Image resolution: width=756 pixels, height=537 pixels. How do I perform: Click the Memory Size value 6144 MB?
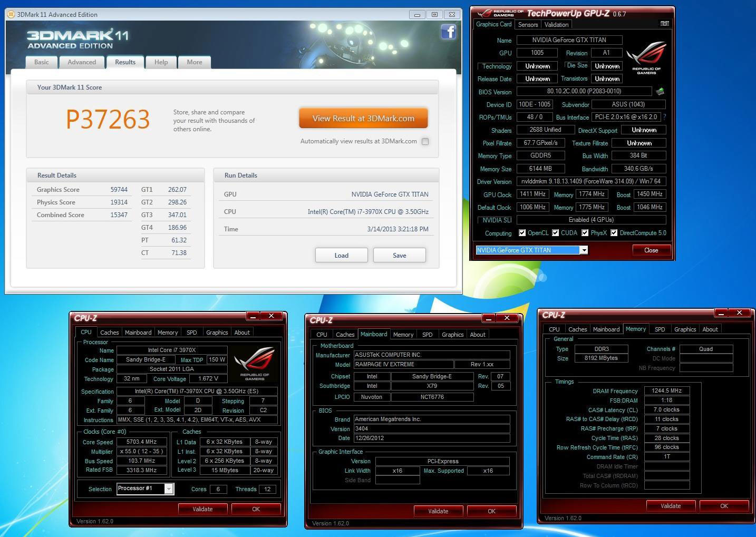(541, 169)
